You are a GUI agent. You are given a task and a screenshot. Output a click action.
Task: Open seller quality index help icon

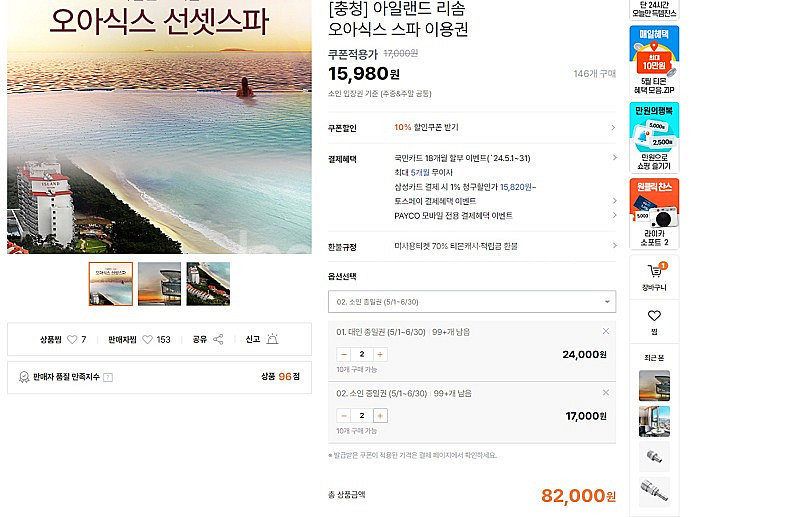pos(108,377)
